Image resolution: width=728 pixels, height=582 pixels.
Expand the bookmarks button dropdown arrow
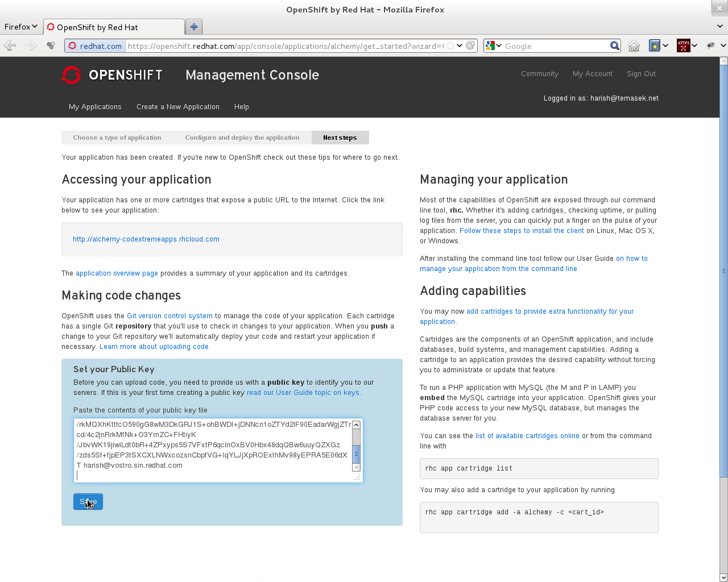(665, 46)
